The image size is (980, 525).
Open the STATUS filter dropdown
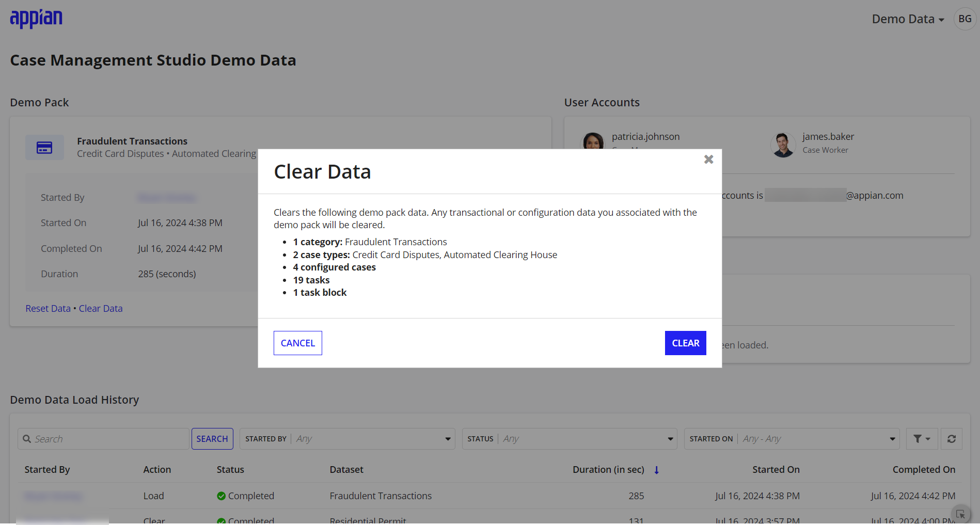coord(570,439)
